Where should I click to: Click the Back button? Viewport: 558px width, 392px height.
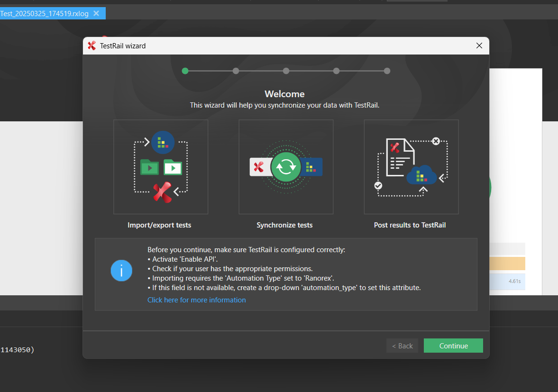402,346
